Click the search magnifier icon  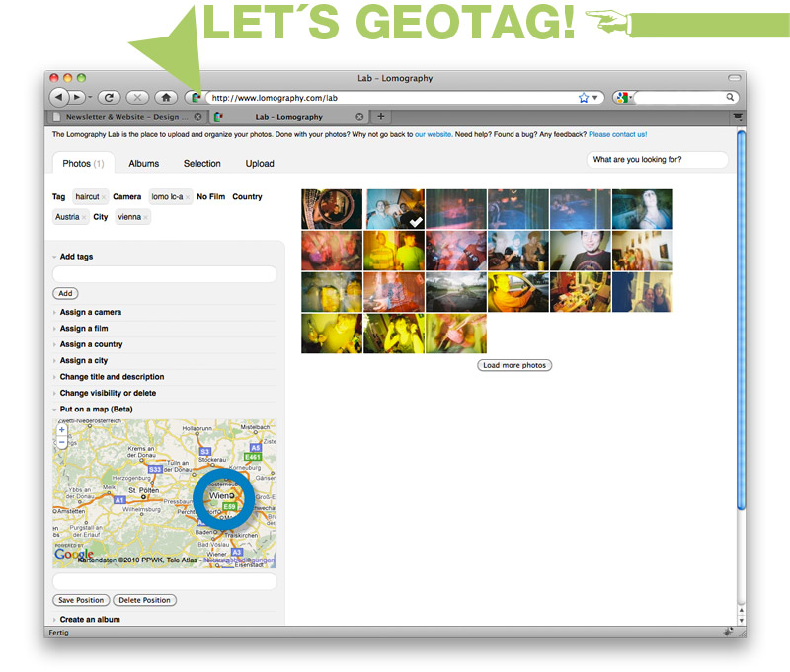730,97
